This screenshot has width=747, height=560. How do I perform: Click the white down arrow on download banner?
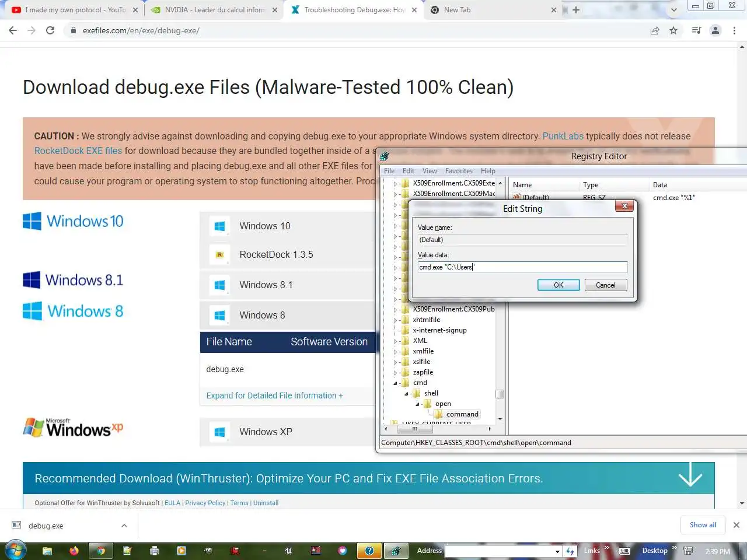pyautogui.click(x=690, y=475)
